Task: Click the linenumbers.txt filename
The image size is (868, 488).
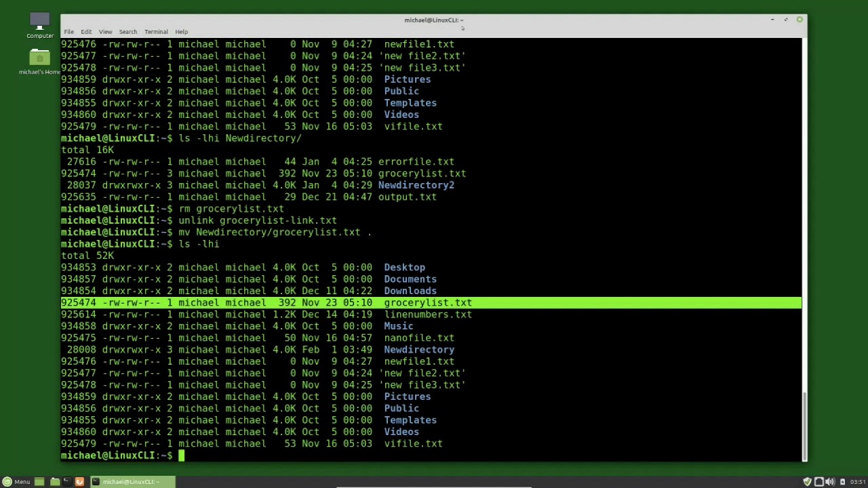Action: click(428, 314)
